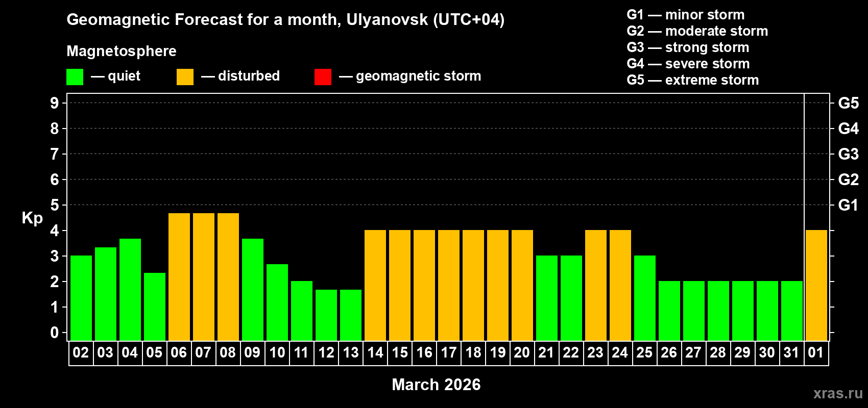Screen dimensions: 868x408
Task: Select the orange bar for March 18
Action: [x=473, y=286]
